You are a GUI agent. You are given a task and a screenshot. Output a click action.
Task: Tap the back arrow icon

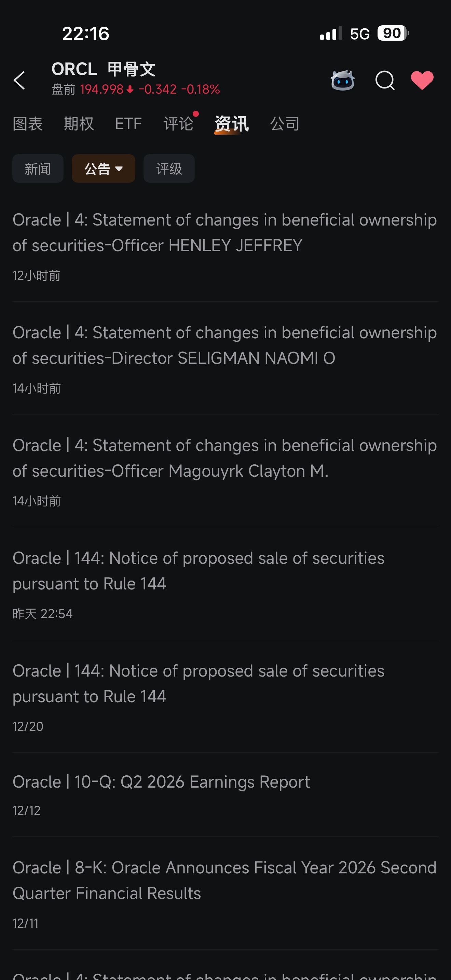pyautogui.click(x=19, y=80)
